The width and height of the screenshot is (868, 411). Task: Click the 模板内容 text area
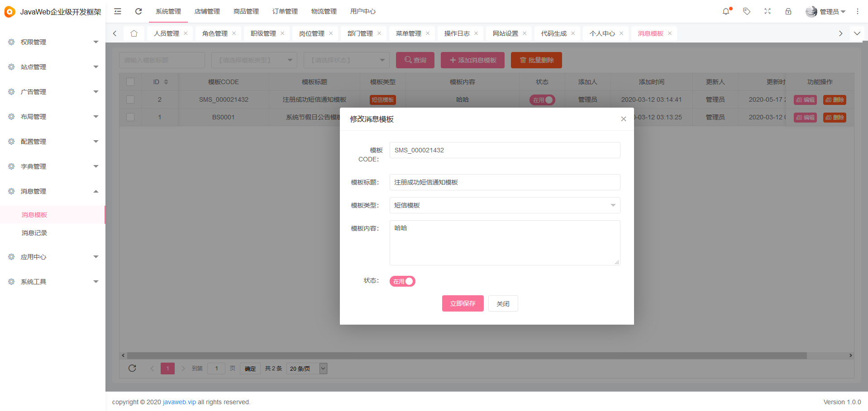(x=505, y=243)
